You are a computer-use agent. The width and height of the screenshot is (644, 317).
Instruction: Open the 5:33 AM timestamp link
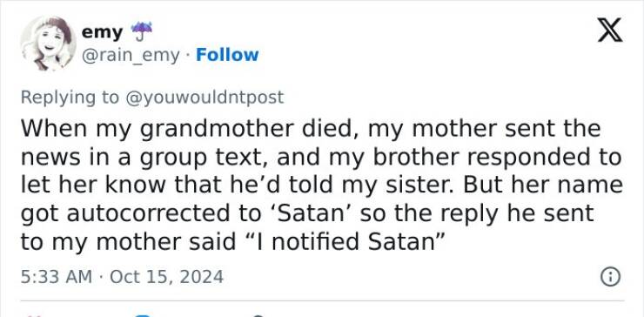tap(57, 277)
